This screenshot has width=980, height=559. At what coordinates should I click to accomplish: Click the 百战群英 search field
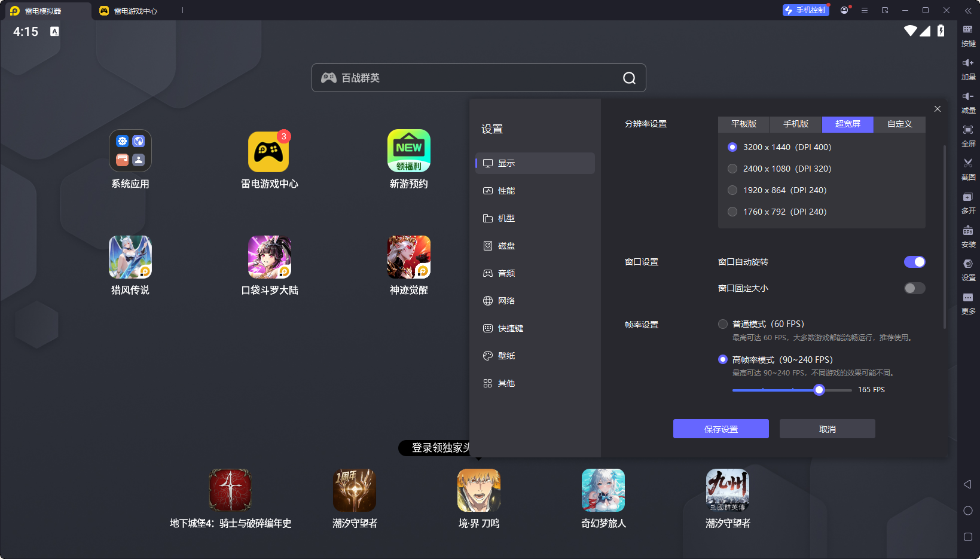point(479,78)
